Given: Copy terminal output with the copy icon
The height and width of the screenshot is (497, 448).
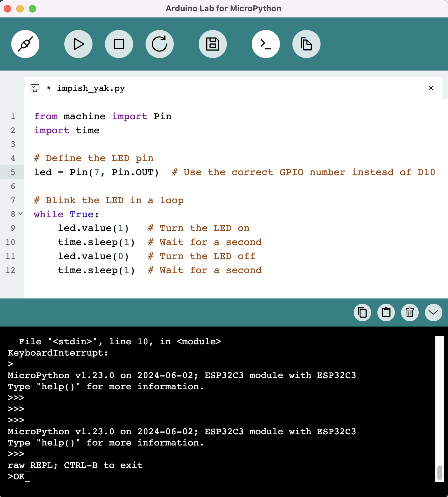Looking at the screenshot, I should tap(362, 312).
